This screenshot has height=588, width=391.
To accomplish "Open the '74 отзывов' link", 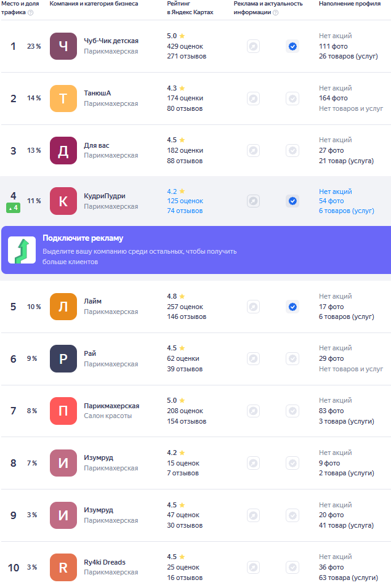I will coord(185,211).
